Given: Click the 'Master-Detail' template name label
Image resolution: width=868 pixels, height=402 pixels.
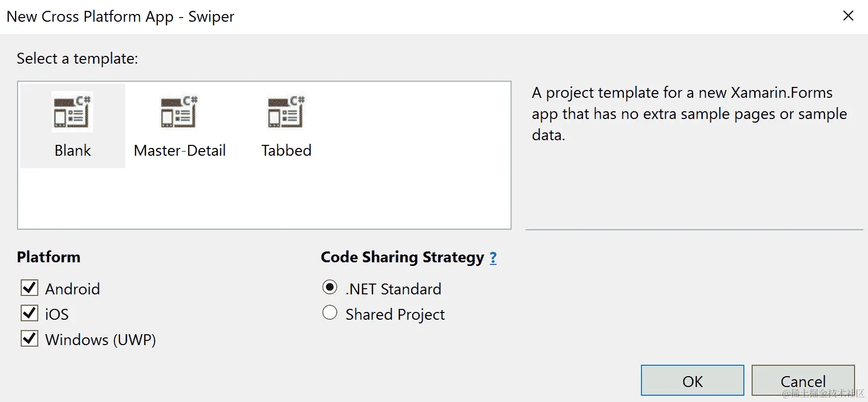Looking at the screenshot, I should tap(179, 151).
